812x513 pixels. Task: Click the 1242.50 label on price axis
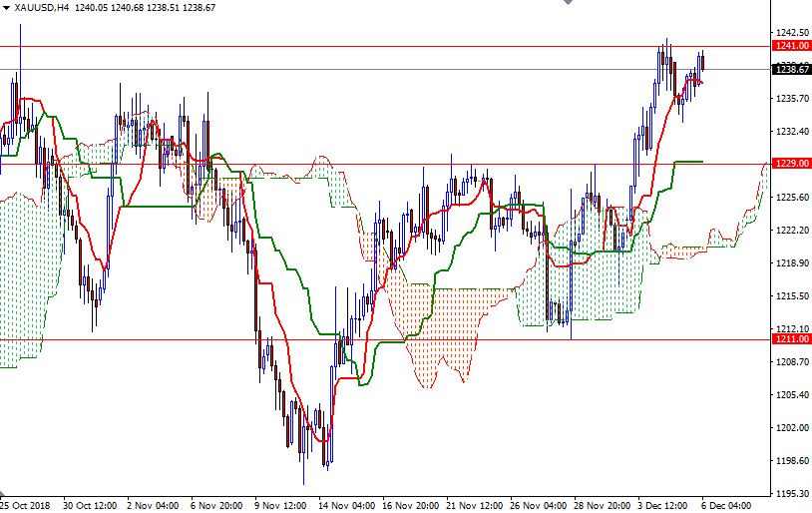[x=791, y=33]
